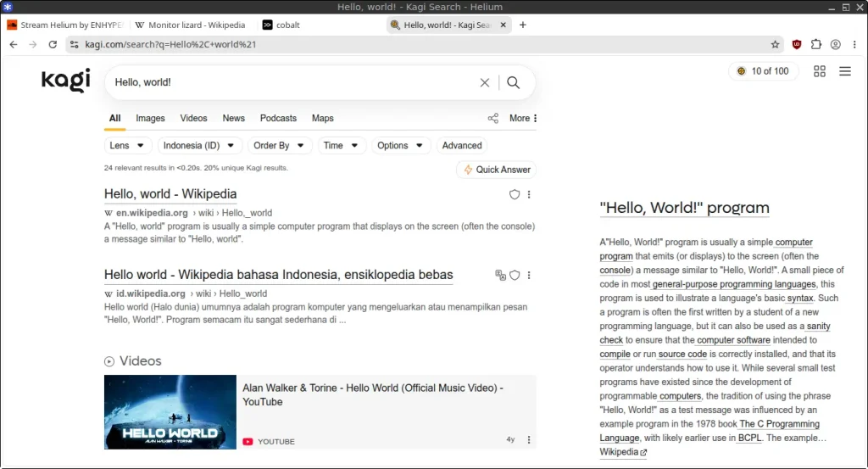Open the More search categories menu
Image resolution: width=868 pixels, height=469 pixels.
[523, 118]
